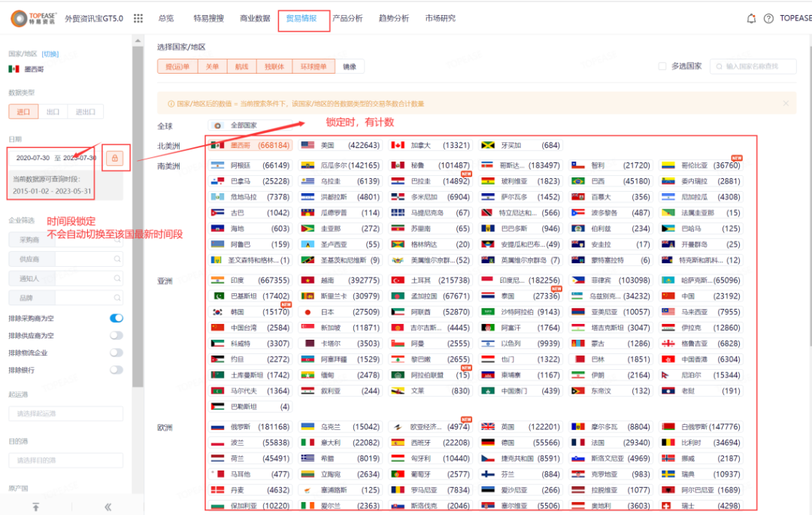Click the TOPEASE account name
This screenshot has height=515, width=812.
(x=795, y=19)
